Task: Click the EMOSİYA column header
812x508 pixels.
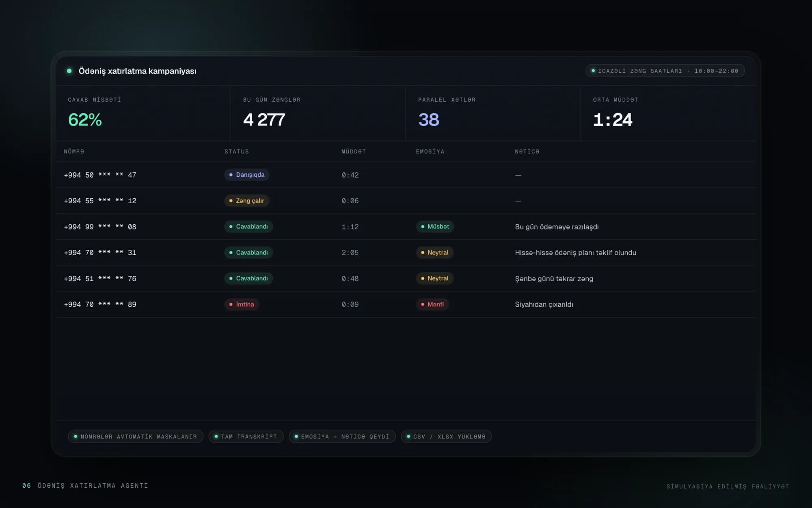Action: click(x=430, y=152)
